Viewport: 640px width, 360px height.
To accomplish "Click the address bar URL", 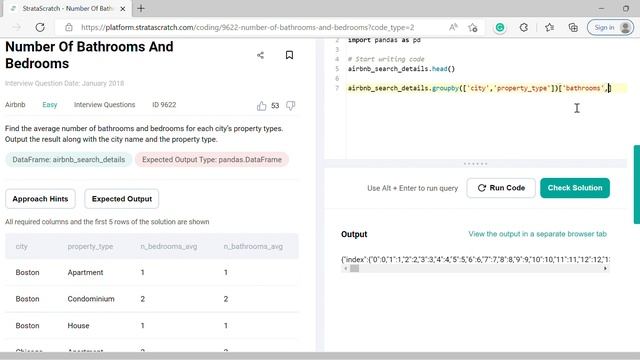I will [247, 27].
